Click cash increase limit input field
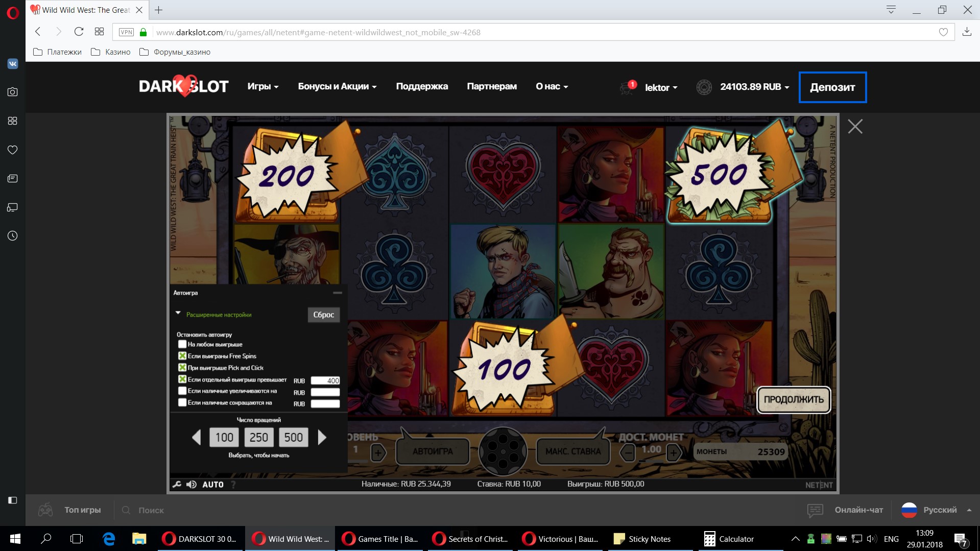Screen dimensions: 980x551 [x=325, y=392]
